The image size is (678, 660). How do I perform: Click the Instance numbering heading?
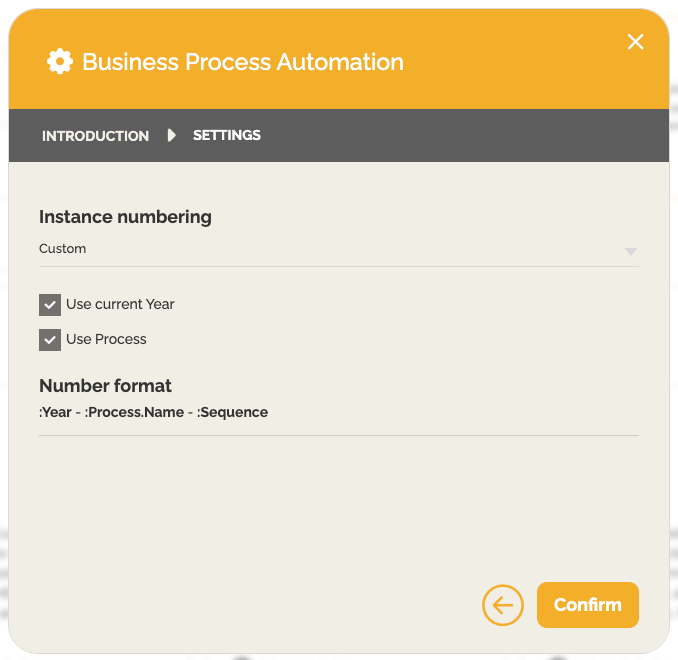click(125, 217)
